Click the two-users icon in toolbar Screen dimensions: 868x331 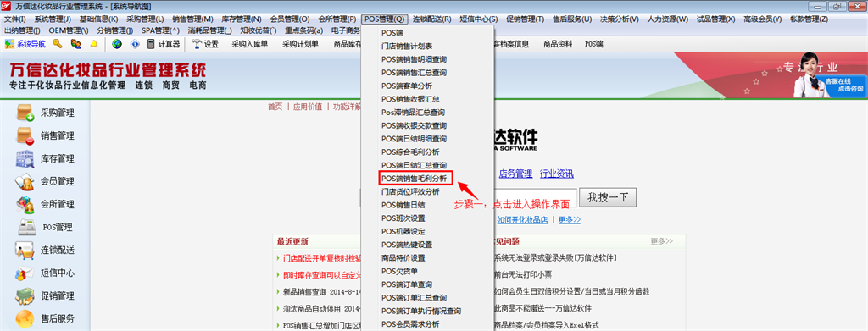pos(75,44)
